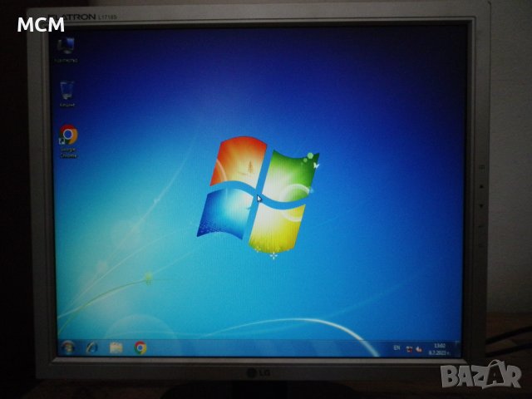Launch Chrome from the taskbar pin

point(140,347)
